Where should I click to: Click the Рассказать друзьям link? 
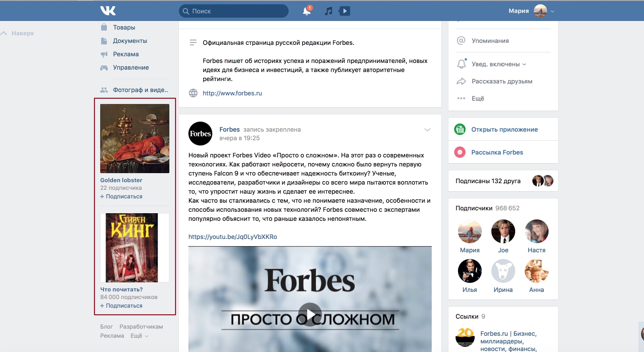point(502,81)
